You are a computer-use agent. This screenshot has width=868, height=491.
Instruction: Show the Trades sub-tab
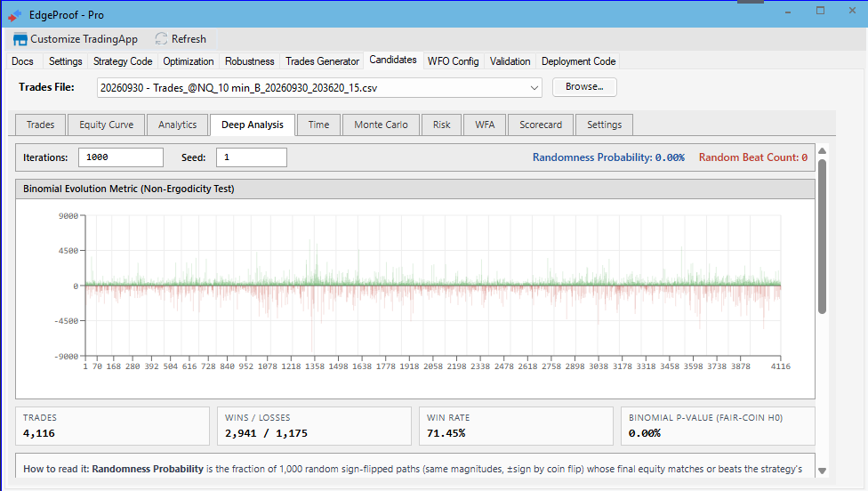coord(40,125)
